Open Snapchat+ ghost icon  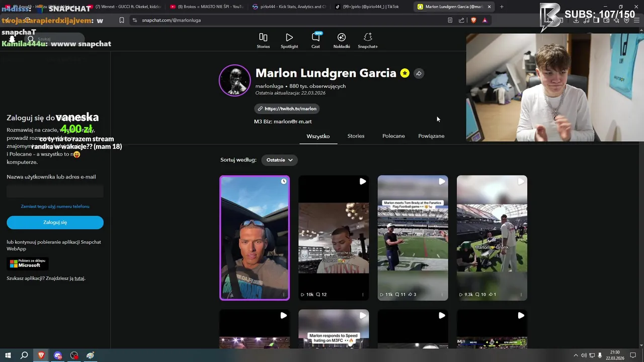(x=368, y=40)
